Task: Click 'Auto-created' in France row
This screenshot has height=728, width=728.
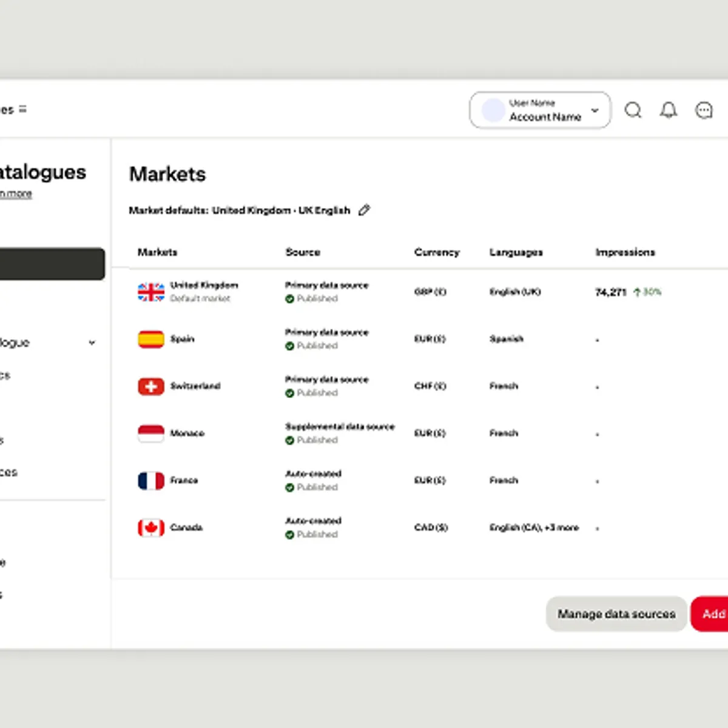Action: [313, 474]
